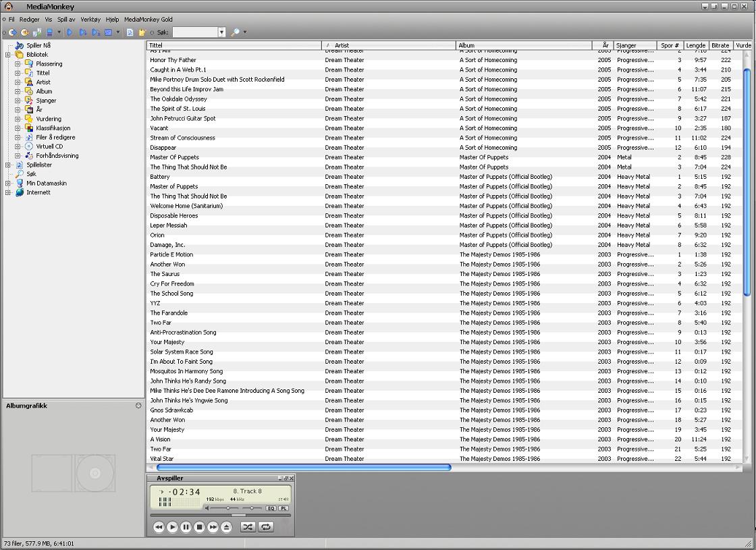756x550 pixels.
Task: Click the Eject button in the player
Action: (226, 527)
